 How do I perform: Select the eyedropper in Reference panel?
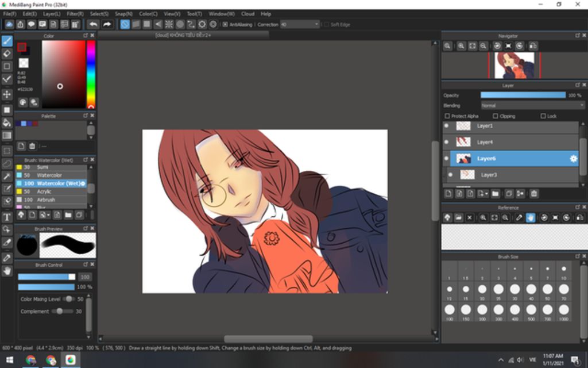pos(519,217)
